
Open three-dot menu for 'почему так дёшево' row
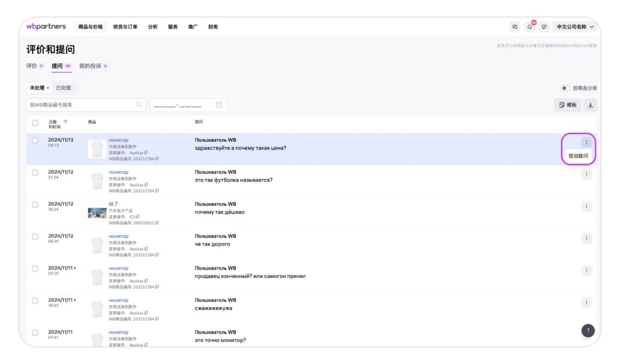tap(586, 206)
